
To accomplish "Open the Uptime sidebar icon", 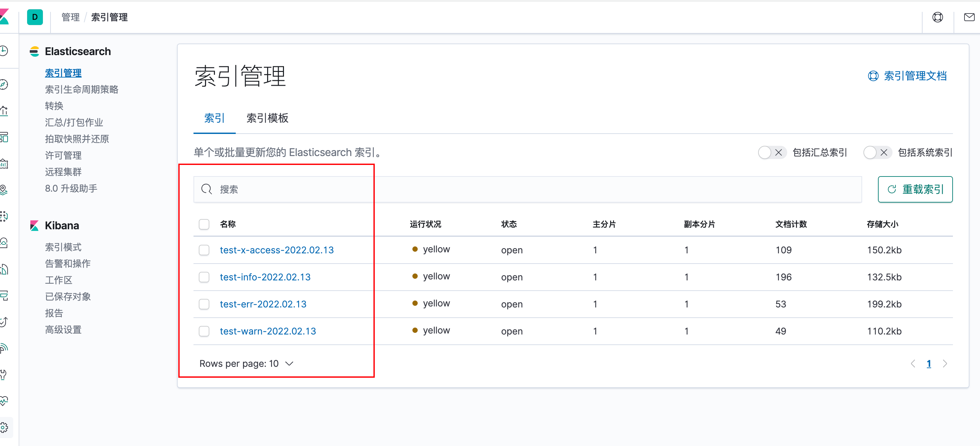I will (4, 322).
